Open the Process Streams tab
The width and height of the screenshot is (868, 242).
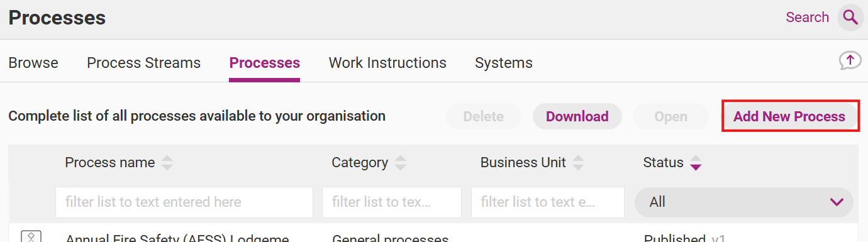pyautogui.click(x=143, y=63)
